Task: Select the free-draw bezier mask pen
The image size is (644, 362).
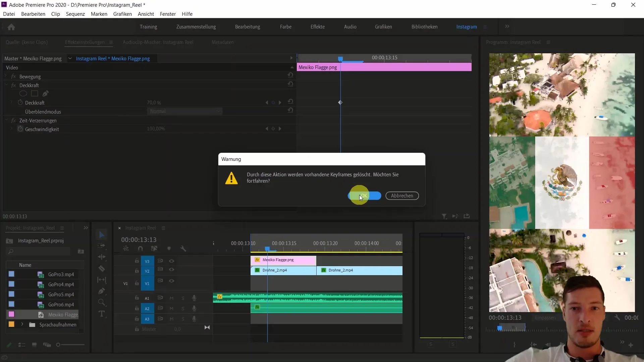Action: [x=46, y=94]
